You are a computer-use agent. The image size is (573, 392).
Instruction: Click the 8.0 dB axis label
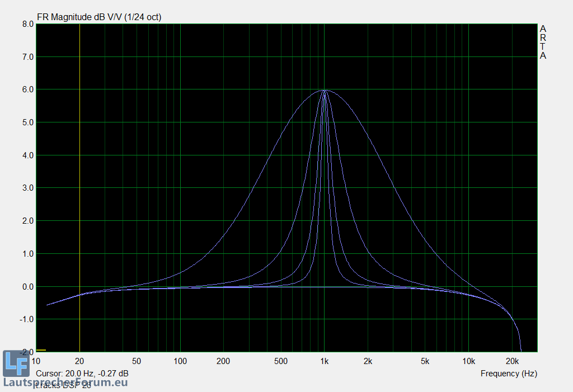coord(27,24)
